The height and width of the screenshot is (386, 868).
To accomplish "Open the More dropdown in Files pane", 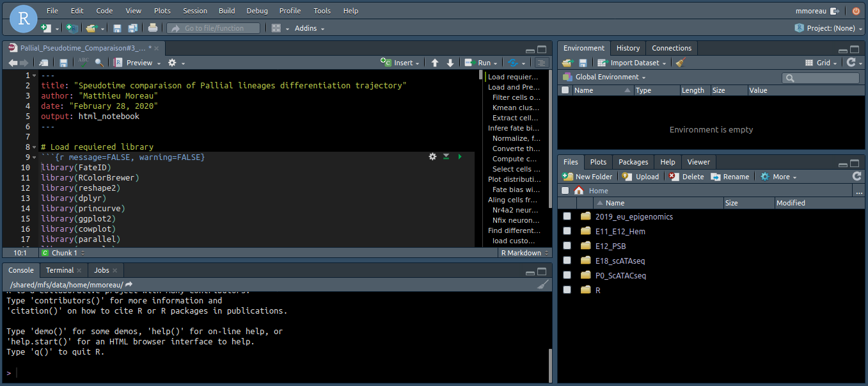I will pos(778,176).
